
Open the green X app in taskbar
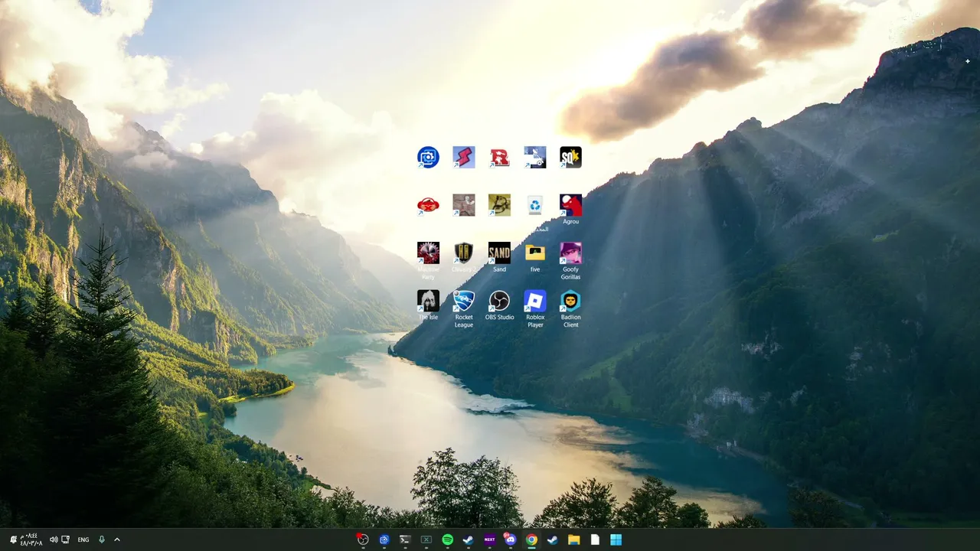(426, 540)
